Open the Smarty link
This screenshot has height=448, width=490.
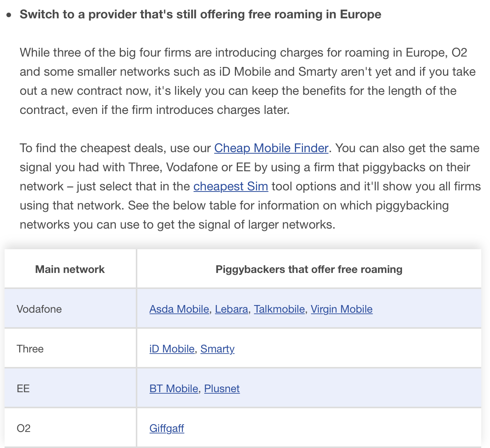point(217,349)
